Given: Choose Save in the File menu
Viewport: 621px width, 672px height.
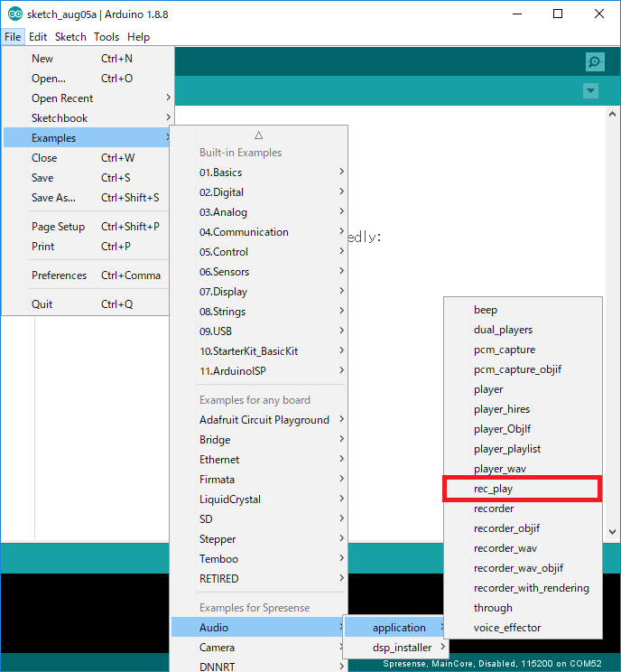Looking at the screenshot, I should [87, 177].
